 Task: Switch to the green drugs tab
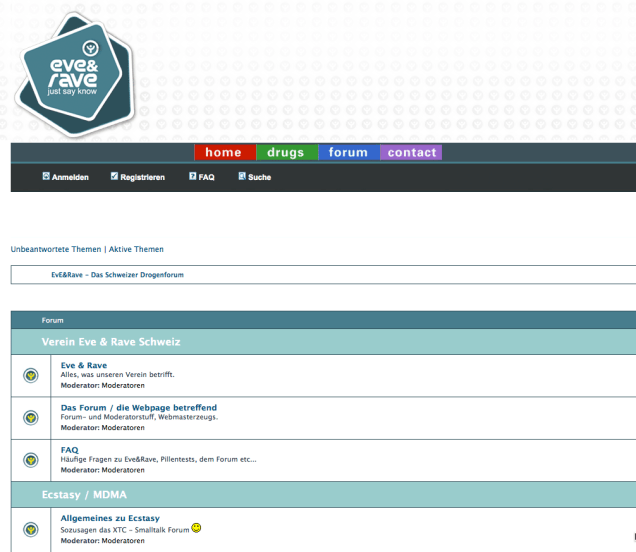(x=286, y=152)
